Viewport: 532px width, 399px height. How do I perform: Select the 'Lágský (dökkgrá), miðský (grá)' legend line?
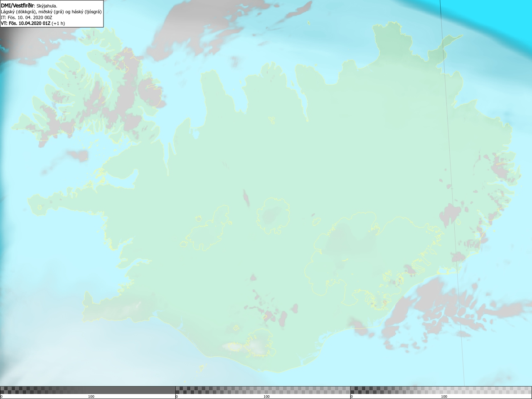(51, 12)
